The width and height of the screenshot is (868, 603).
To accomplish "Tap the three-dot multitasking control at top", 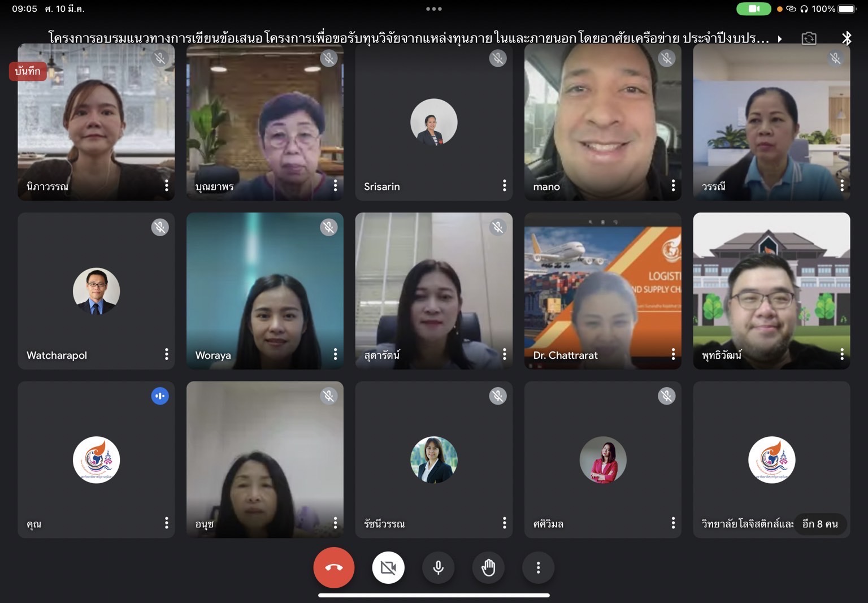I will 434,9.
